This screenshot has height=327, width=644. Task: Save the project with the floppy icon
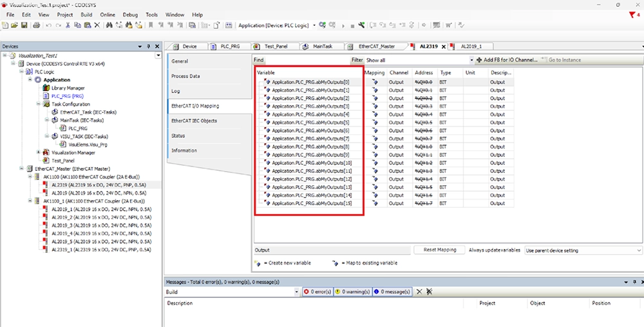click(24, 26)
